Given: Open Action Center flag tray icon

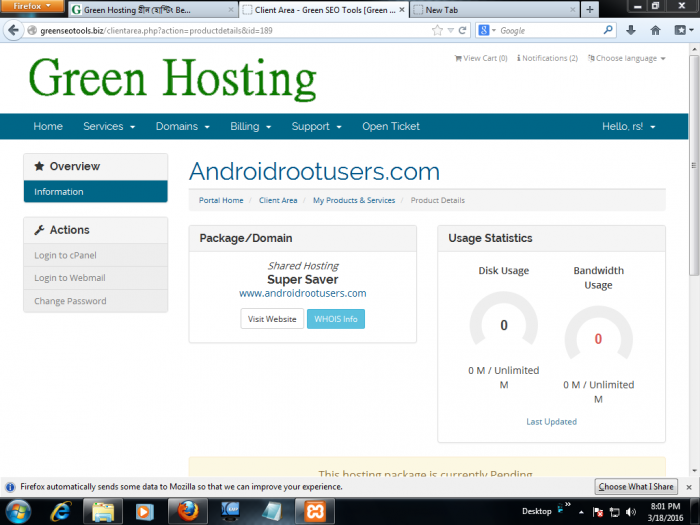Looking at the screenshot, I should coord(598,512).
